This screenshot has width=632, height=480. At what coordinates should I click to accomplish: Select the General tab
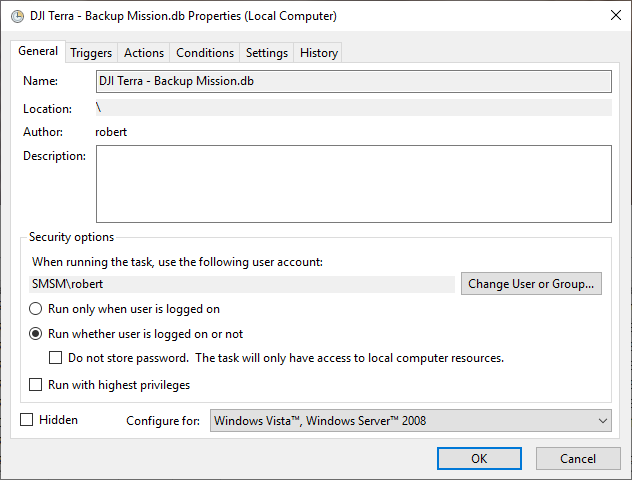[x=38, y=51]
